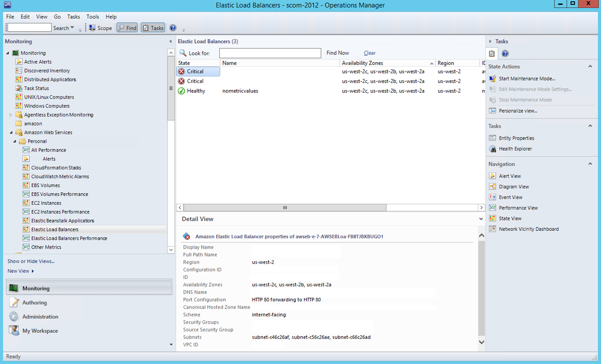This screenshot has width=601, height=364.
Task: Open the Tools menu
Action: point(93,17)
